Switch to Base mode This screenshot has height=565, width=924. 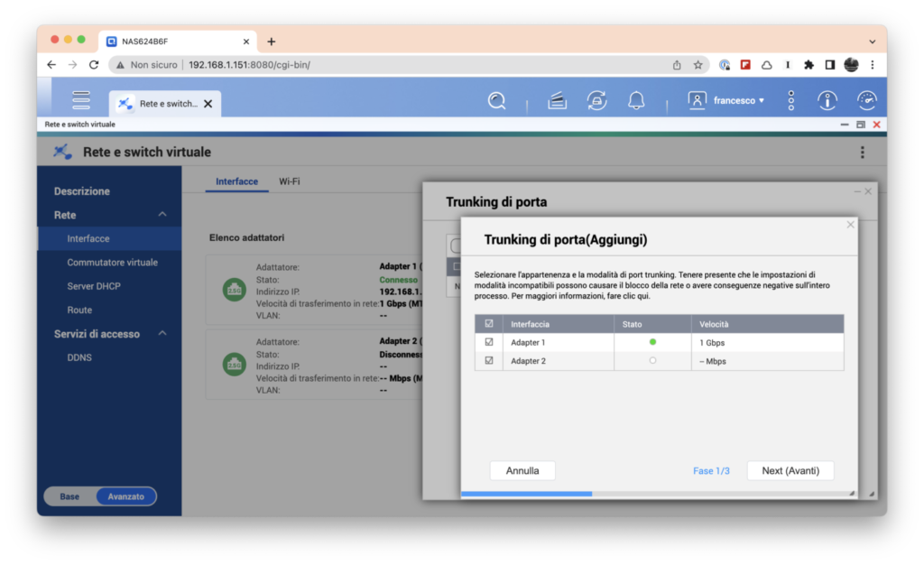[69, 496]
